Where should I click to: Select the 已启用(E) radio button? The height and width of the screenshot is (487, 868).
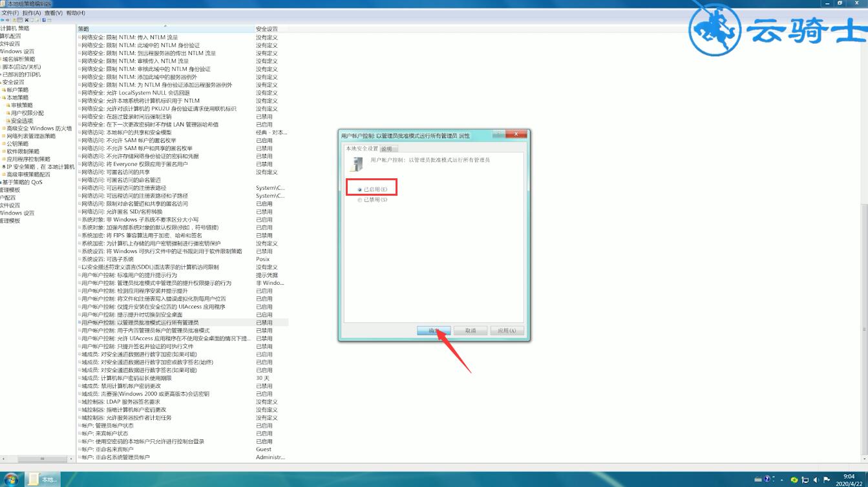click(x=360, y=189)
